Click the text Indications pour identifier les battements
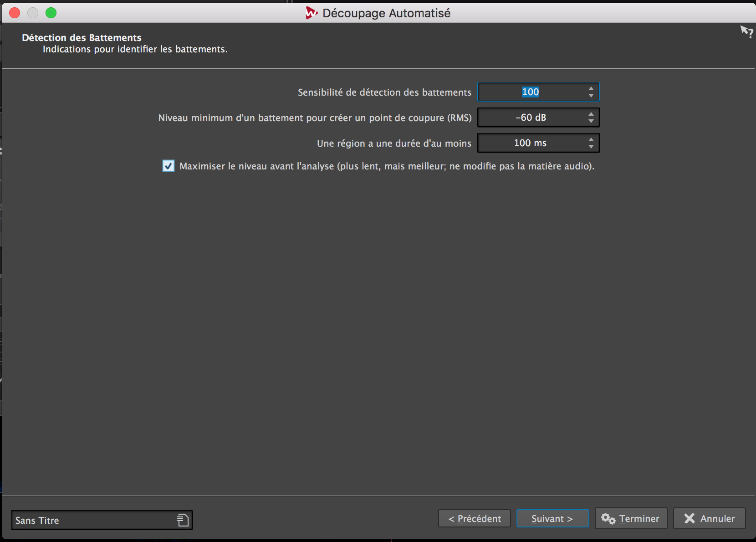756x542 pixels. point(135,49)
